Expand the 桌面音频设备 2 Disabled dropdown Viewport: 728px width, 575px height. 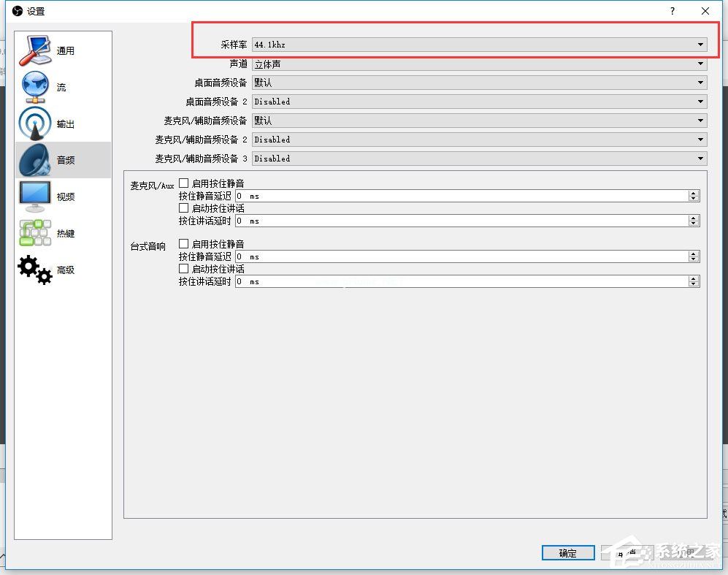pos(479,102)
